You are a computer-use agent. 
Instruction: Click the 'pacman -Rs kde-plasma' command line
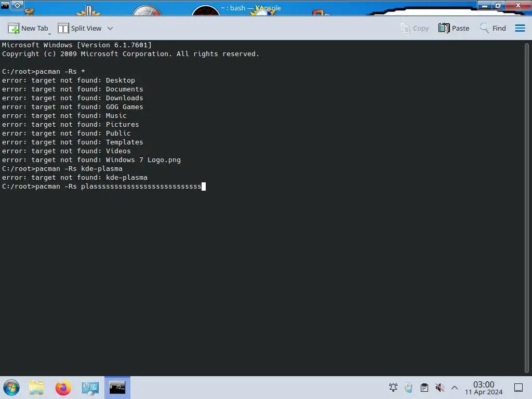point(62,169)
